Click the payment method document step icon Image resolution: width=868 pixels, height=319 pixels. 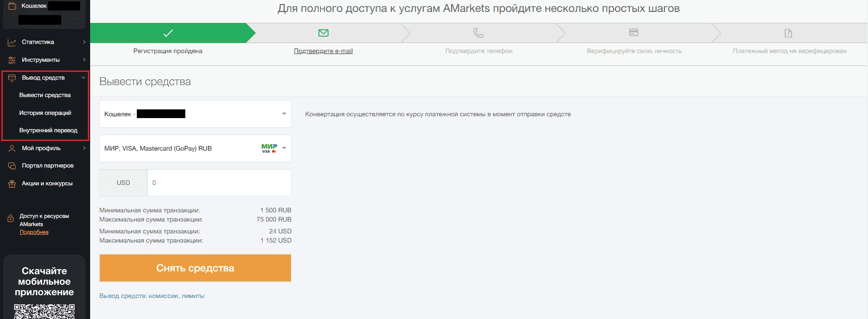pyautogui.click(x=788, y=33)
